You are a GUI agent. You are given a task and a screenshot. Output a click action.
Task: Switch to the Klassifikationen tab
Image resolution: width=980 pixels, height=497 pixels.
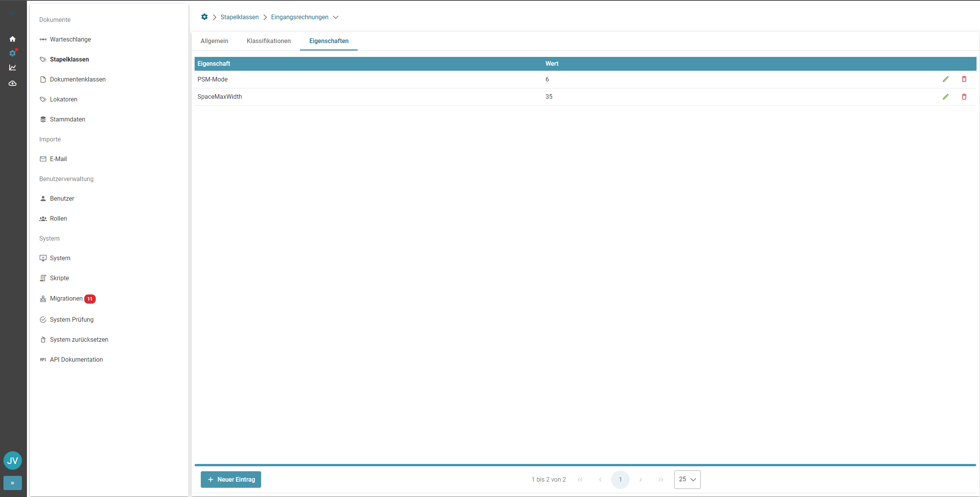268,41
